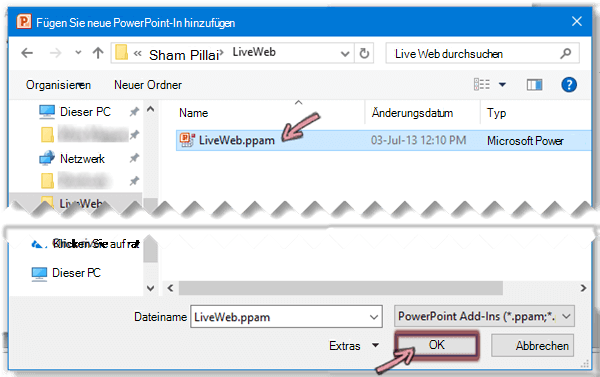Open the Organisieren menu
Screen dimensions: 600x377
tap(58, 85)
